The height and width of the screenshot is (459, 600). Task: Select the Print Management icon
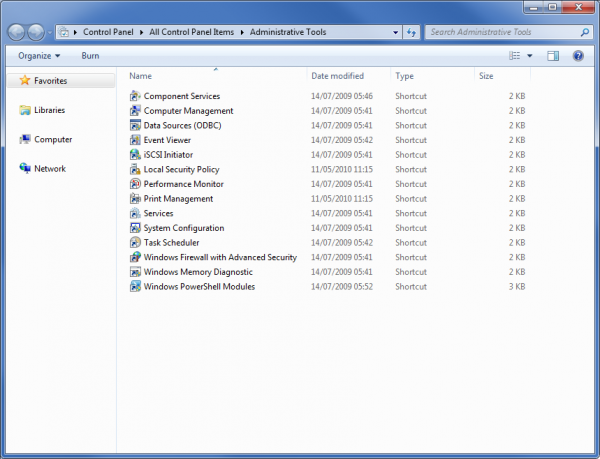pyautogui.click(x=135, y=199)
